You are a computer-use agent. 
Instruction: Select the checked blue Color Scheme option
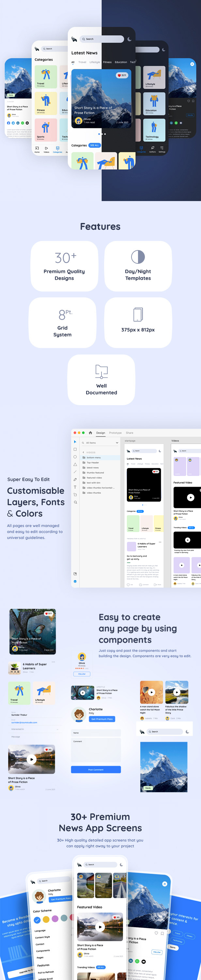pos(37,920)
